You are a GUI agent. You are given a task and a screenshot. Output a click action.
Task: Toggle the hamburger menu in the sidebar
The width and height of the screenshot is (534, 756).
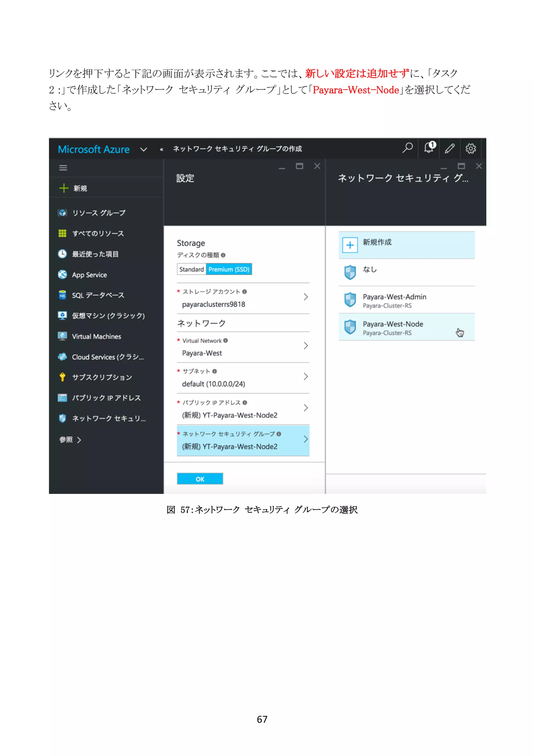(x=63, y=168)
